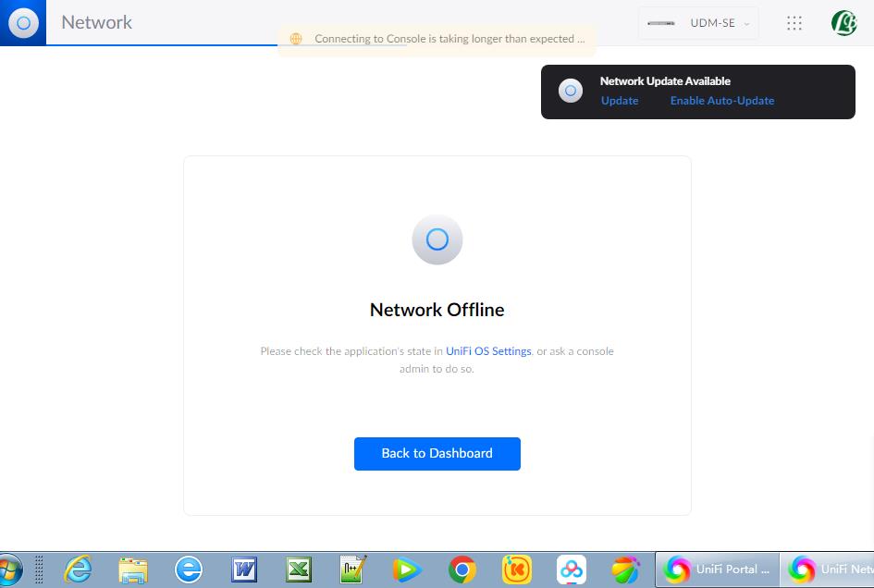The image size is (874, 588).
Task: Open the notepad editor with pencil icon
Action: pyautogui.click(x=353, y=570)
